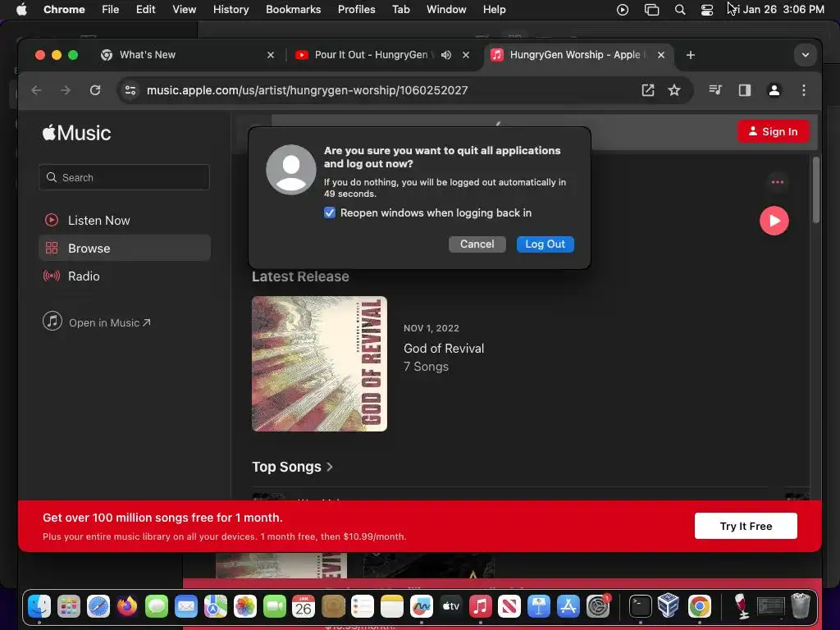View site information icon in address bar

pos(130,90)
